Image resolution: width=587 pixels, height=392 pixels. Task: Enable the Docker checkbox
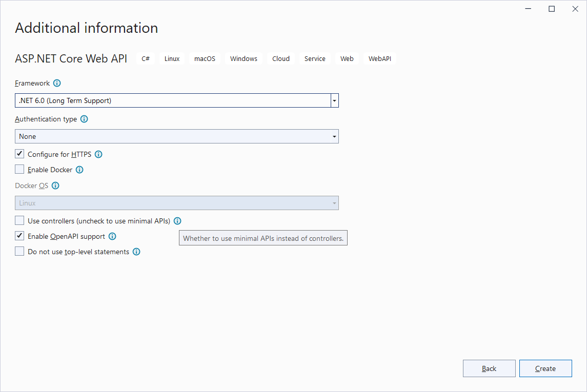[x=19, y=169]
